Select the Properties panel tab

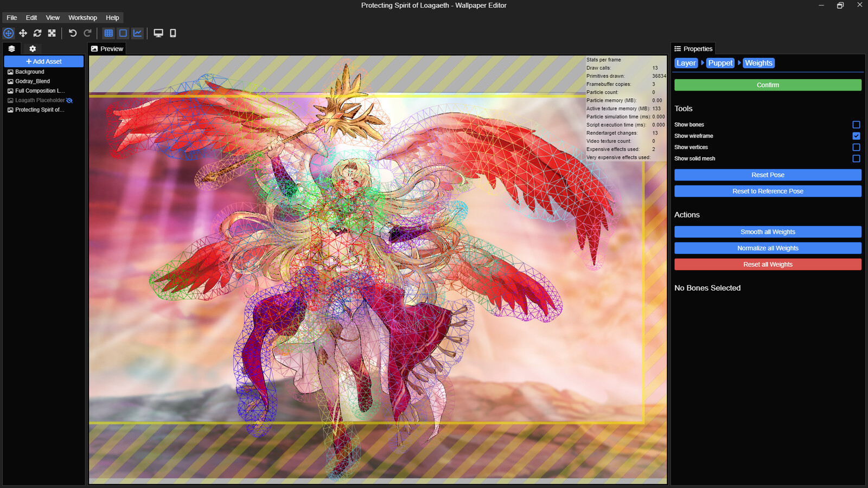point(693,49)
